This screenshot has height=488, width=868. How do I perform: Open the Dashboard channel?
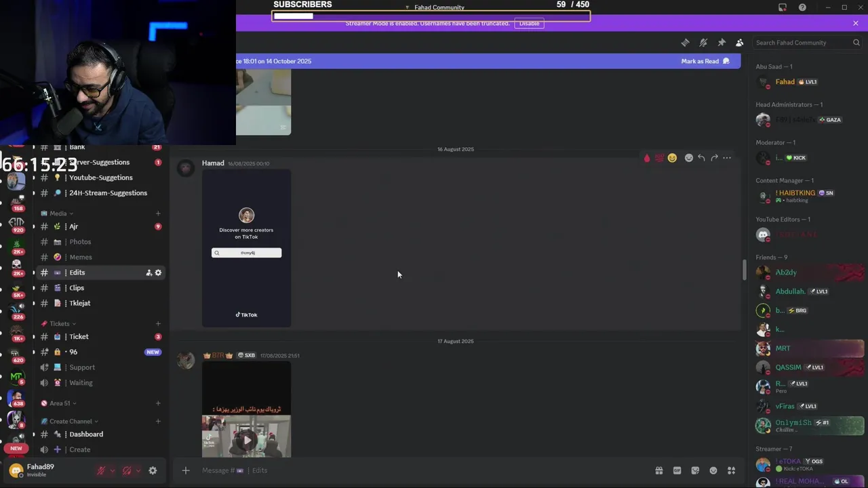coord(100,434)
